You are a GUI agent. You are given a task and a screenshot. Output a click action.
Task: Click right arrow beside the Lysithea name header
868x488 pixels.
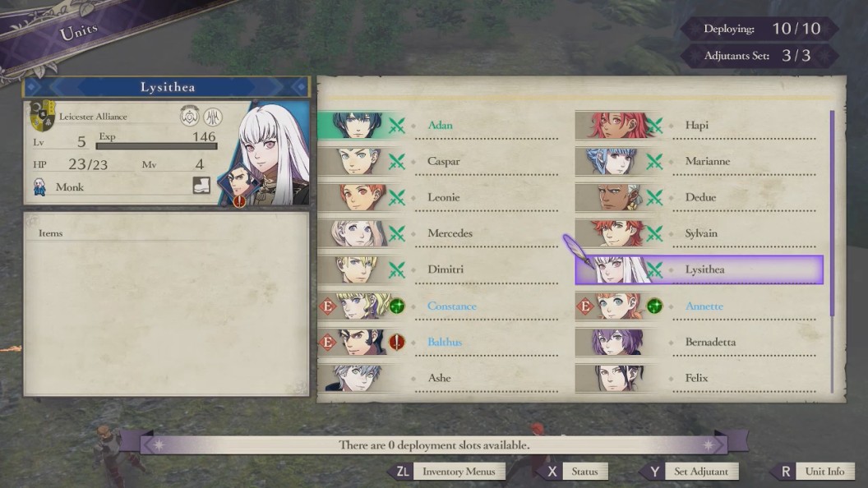(x=301, y=87)
